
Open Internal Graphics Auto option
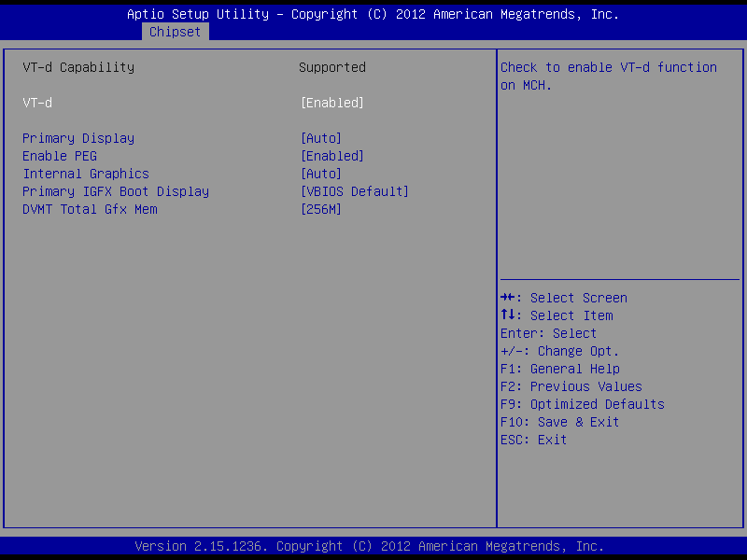click(x=320, y=174)
